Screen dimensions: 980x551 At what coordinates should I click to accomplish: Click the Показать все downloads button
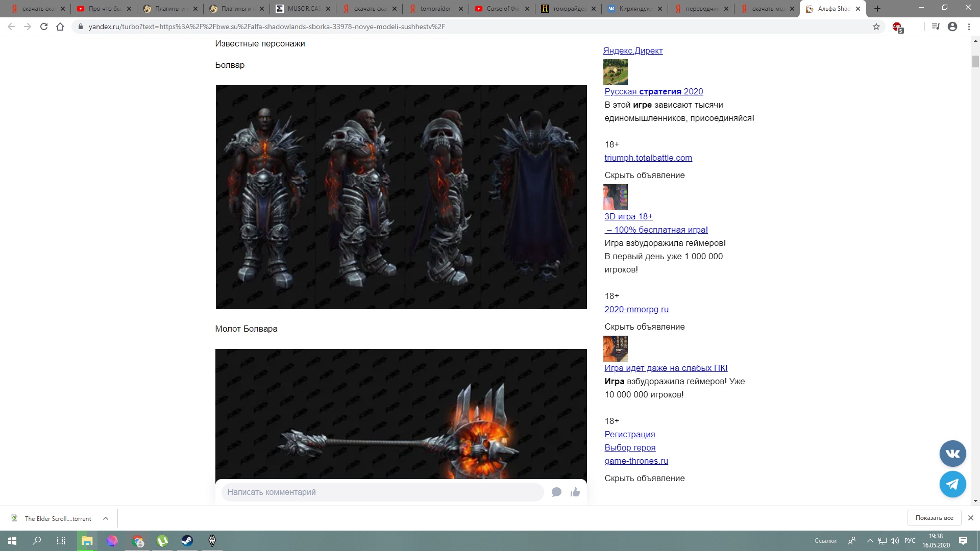tap(934, 518)
